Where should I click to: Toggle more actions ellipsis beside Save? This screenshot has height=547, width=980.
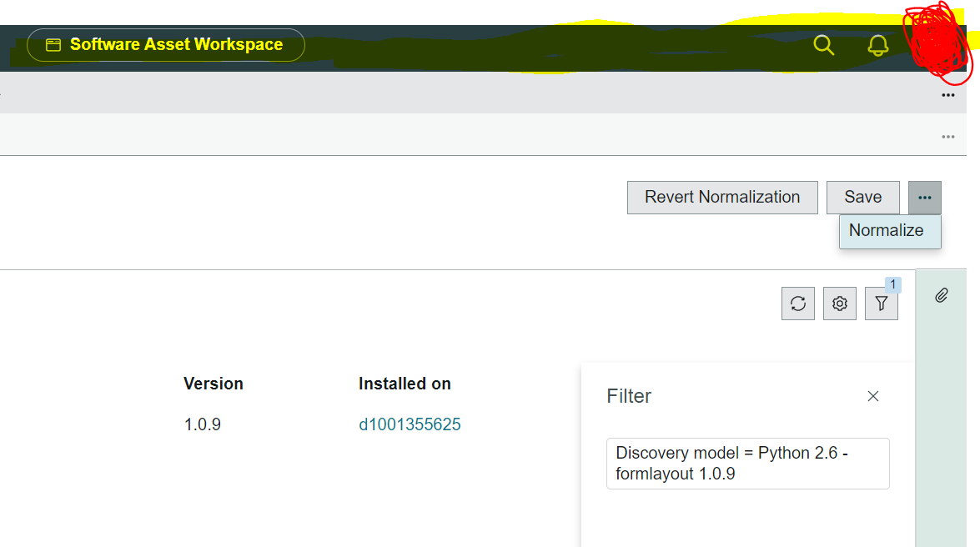(x=925, y=198)
